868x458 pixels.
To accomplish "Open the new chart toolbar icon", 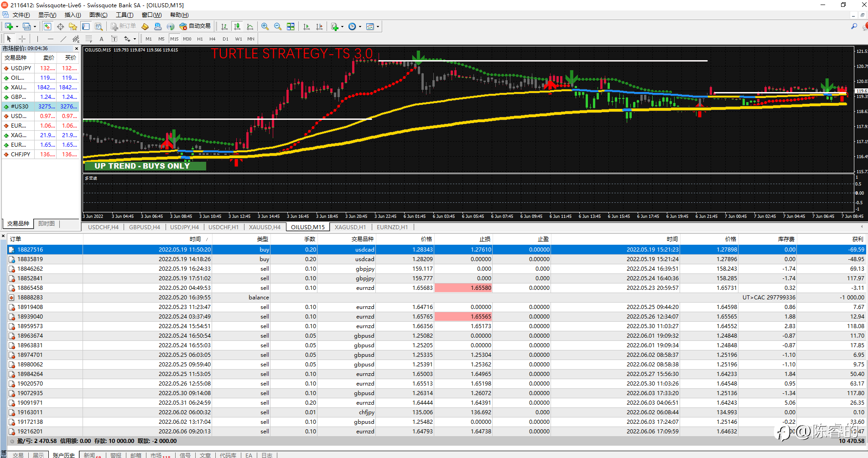I will (x=9, y=26).
